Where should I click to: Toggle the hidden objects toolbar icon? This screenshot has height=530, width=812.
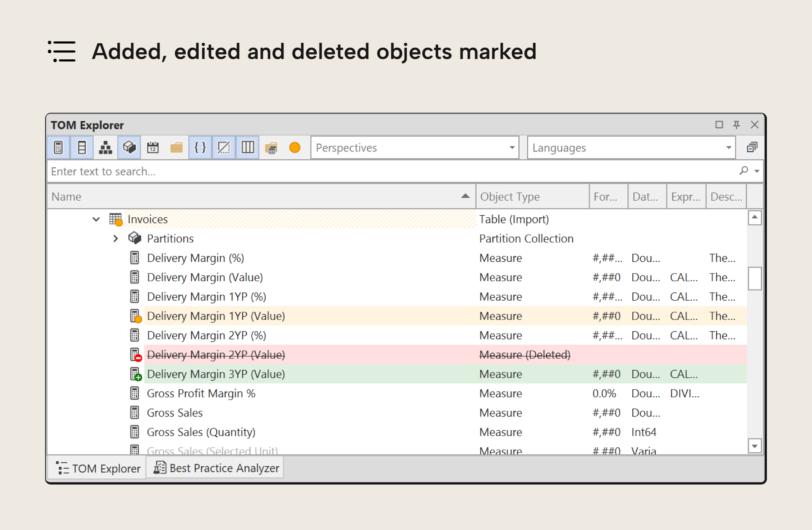tap(224, 147)
